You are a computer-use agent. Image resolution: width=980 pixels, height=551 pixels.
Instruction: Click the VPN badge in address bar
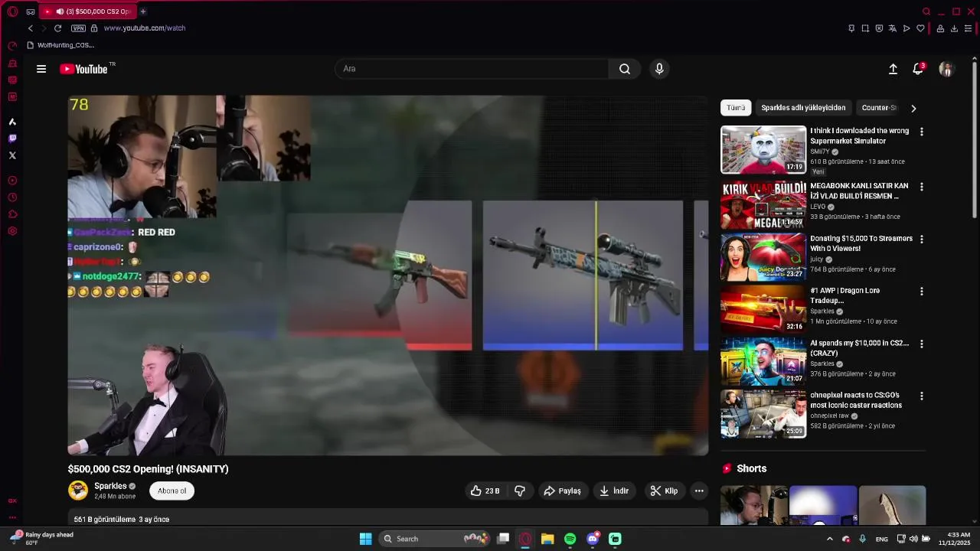[x=78, y=28]
